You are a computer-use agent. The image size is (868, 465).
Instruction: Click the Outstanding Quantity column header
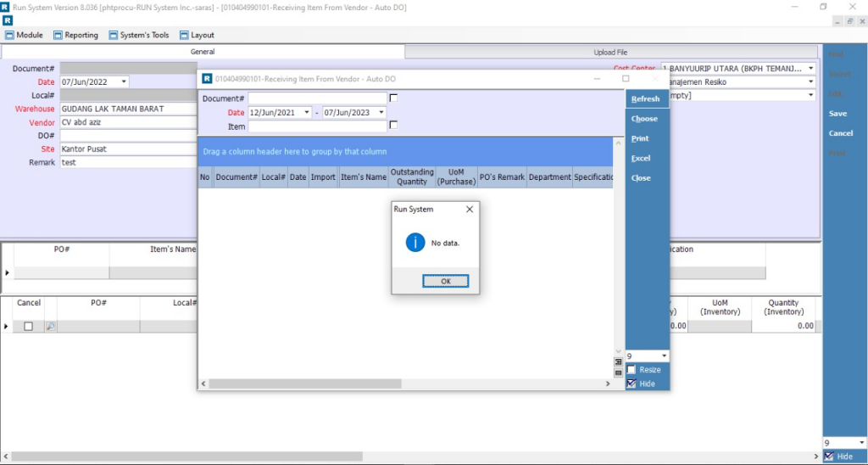pos(412,177)
